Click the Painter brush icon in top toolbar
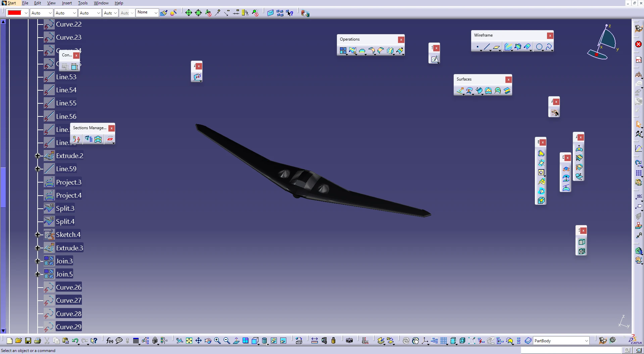 click(x=163, y=13)
